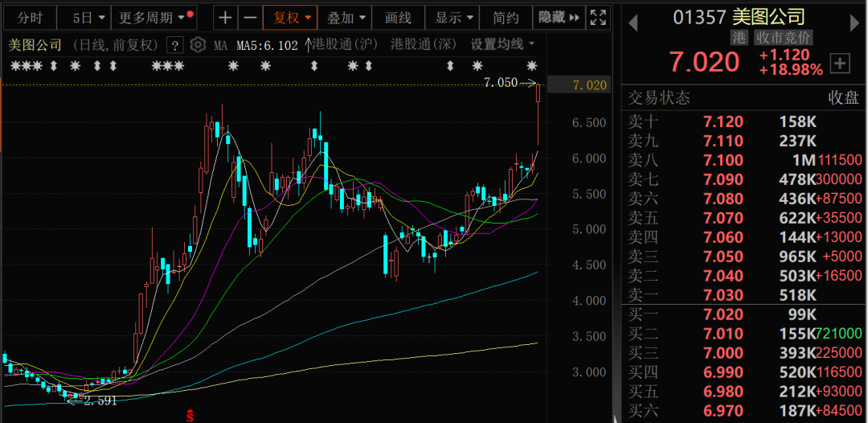Open the 设置均线 dropdown
The image size is (868, 423).
pos(502,44)
